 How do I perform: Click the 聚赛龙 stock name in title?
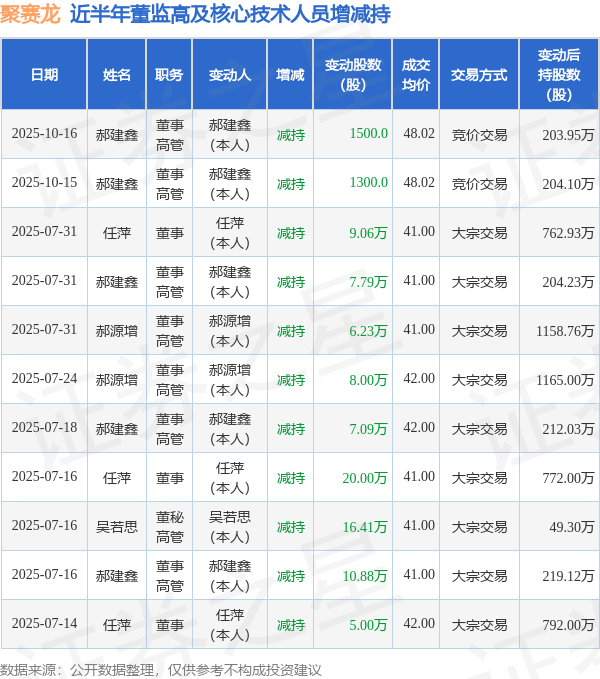click(30, 13)
